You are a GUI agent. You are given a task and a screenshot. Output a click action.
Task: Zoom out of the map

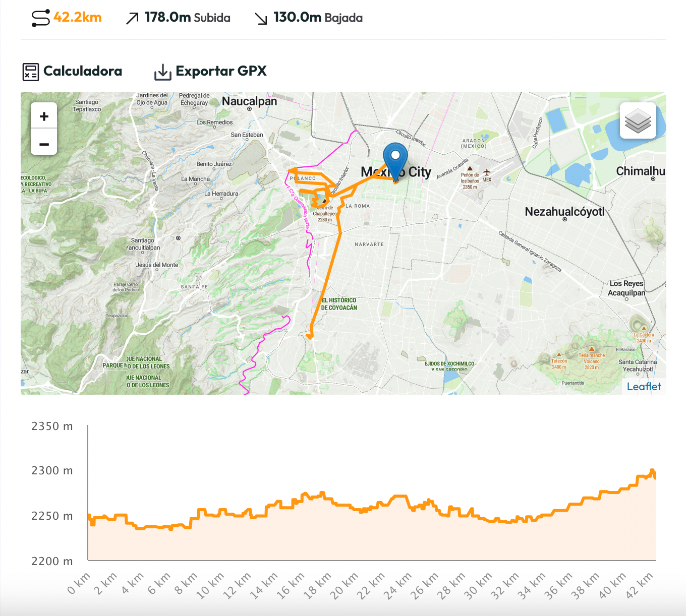point(44,144)
